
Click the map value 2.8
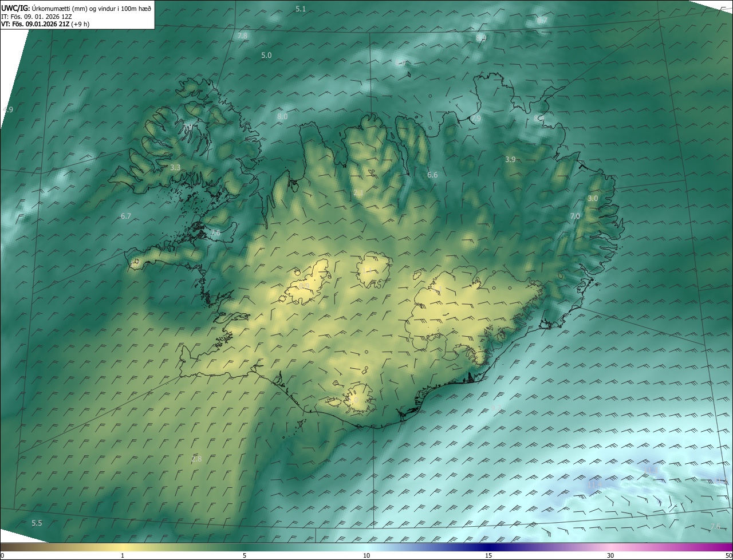coord(196,459)
